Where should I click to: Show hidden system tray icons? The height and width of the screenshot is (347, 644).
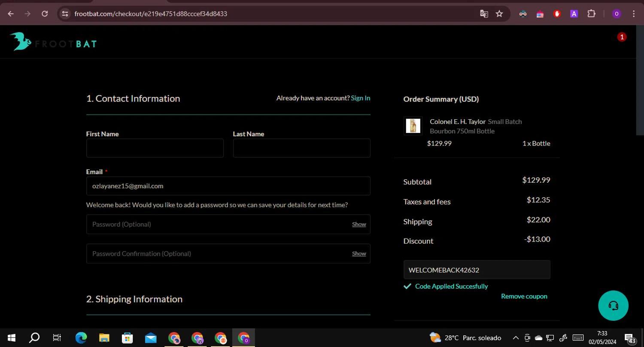pyautogui.click(x=516, y=338)
